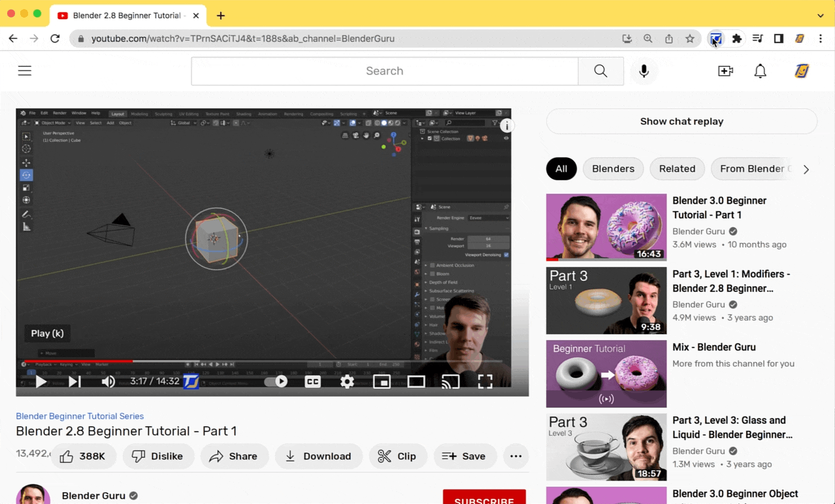Viewport: 835px width, 504px height.
Task: Expand the tab search chevron
Action: click(821, 16)
